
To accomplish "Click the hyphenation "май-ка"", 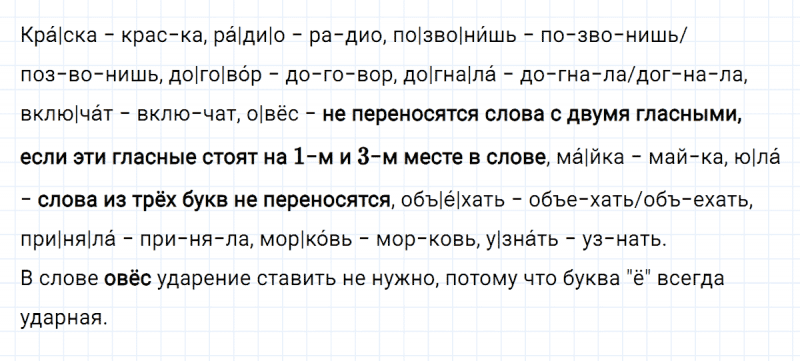I will [x=687, y=157].
